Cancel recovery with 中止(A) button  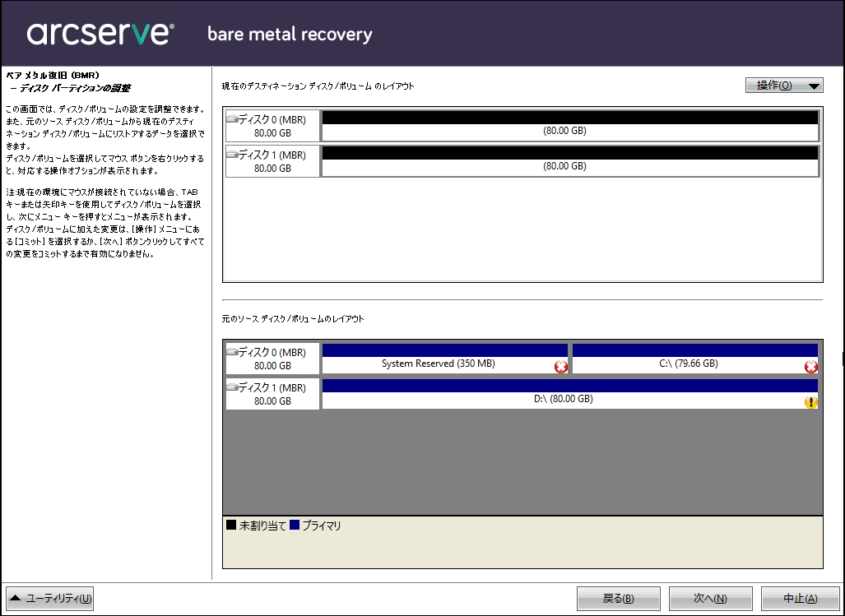pos(800,599)
